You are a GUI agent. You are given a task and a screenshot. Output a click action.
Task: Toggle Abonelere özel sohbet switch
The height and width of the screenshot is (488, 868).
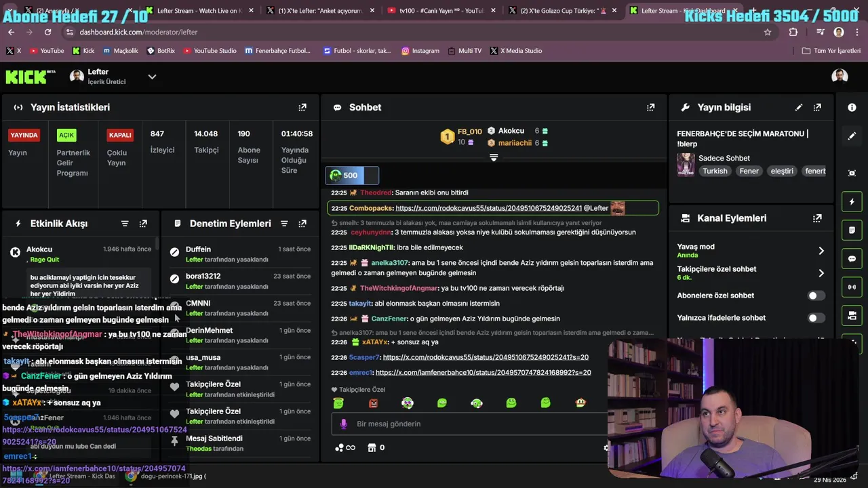[816, 296]
